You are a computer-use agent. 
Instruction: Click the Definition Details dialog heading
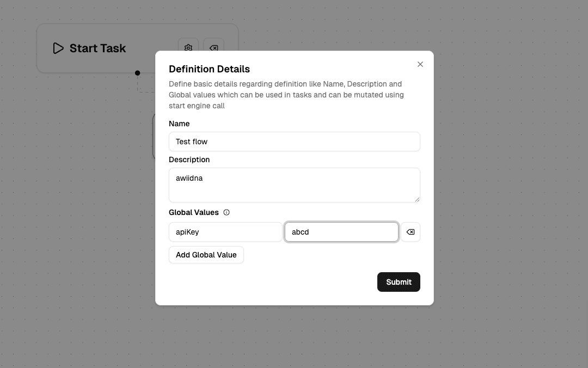coord(209,69)
